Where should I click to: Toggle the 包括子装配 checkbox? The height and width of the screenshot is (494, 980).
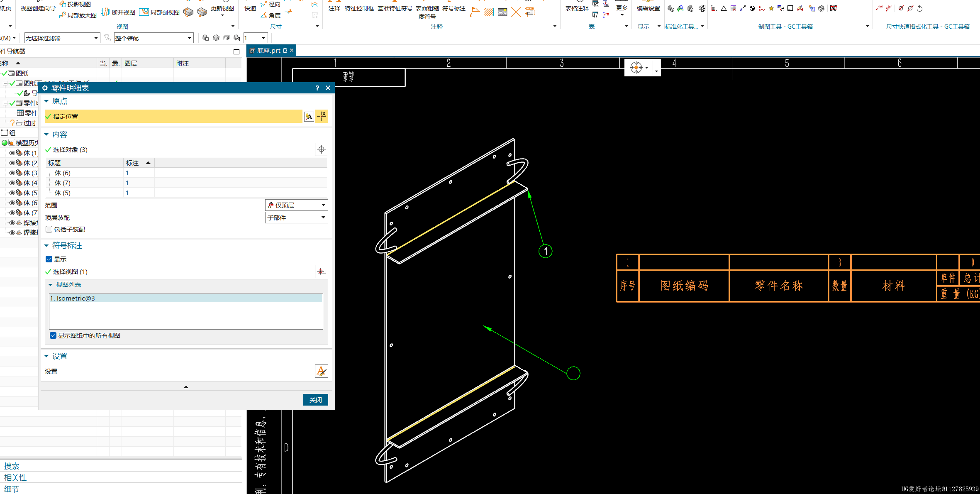click(x=49, y=229)
